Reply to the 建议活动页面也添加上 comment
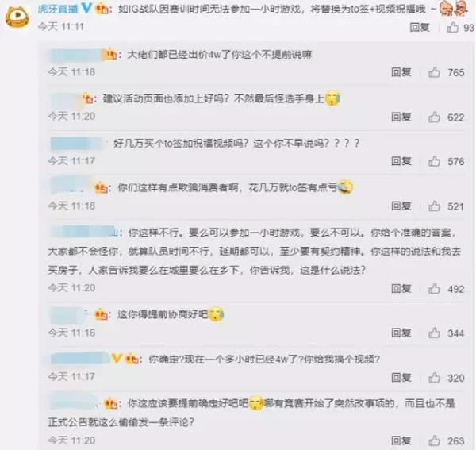The height and width of the screenshot is (450, 476). (x=401, y=117)
